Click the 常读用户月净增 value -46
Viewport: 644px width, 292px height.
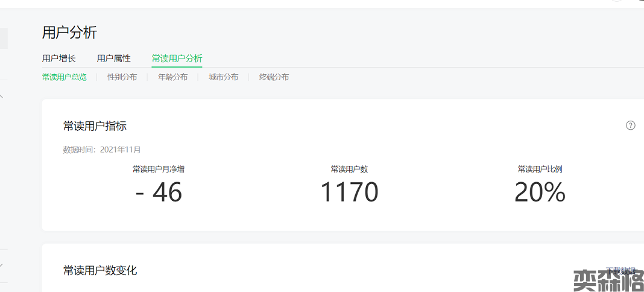click(159, 192)
